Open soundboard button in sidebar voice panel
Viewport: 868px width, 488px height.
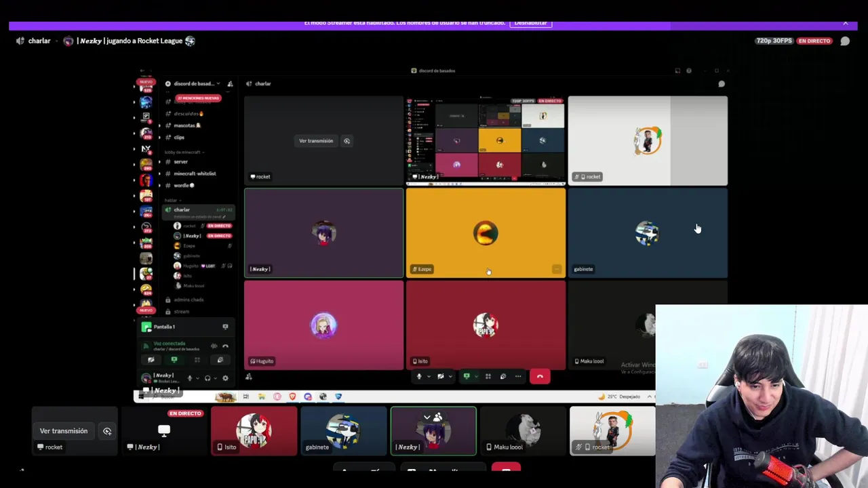pos(220,360)
